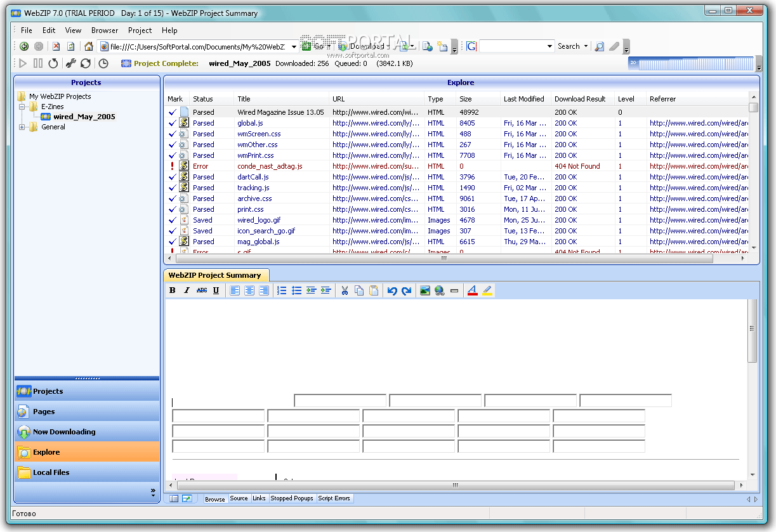Image resolution: width=776 pixels, height=532 pixels.
Task: Click the Insert Horizontal Line icon
Action: pyautogui.click(x=454, y=290)
